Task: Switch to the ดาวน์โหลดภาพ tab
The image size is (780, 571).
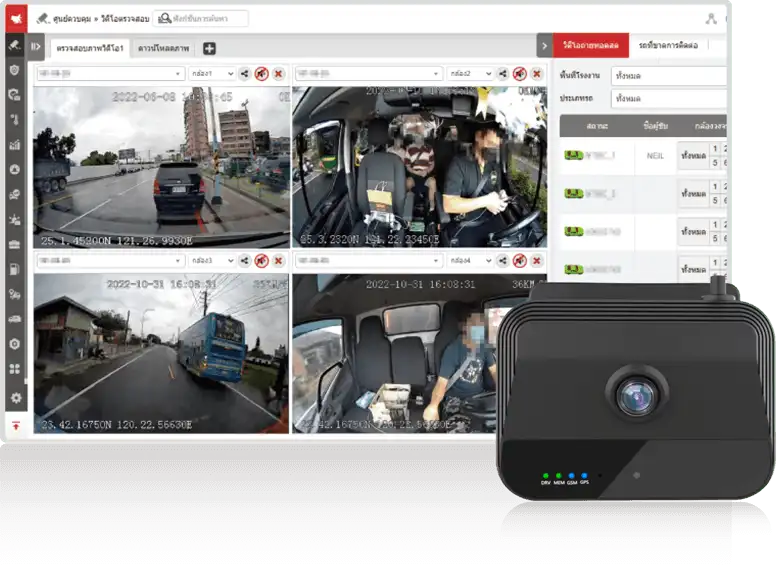Action: click(164, 48)
